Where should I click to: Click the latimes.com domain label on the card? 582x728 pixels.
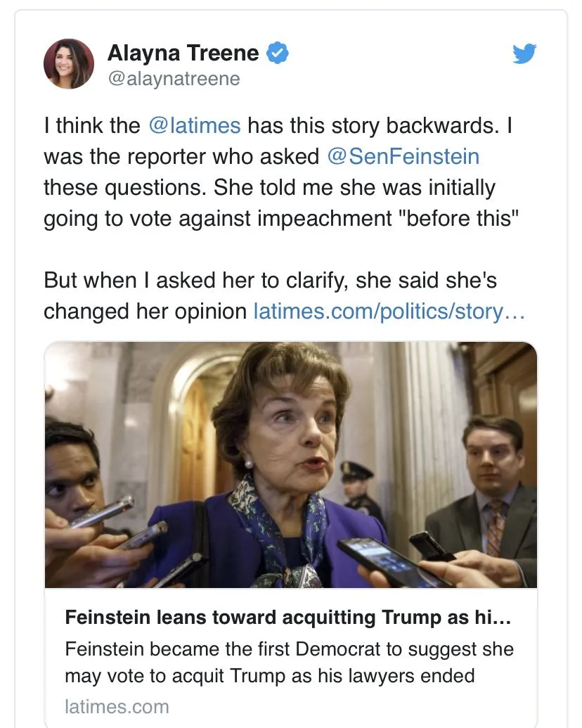click(117, 705)
